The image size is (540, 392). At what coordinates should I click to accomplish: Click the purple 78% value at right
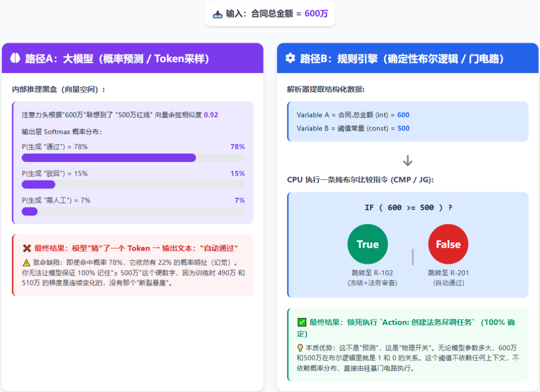(x=237, y=146)
